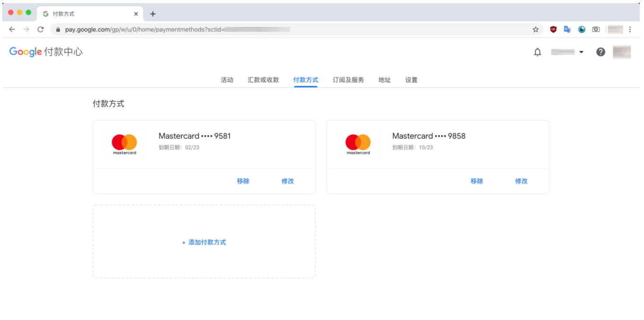Click the profile avatar in the page header
Viewport: 644px width, 320px height.
point(622,52)
